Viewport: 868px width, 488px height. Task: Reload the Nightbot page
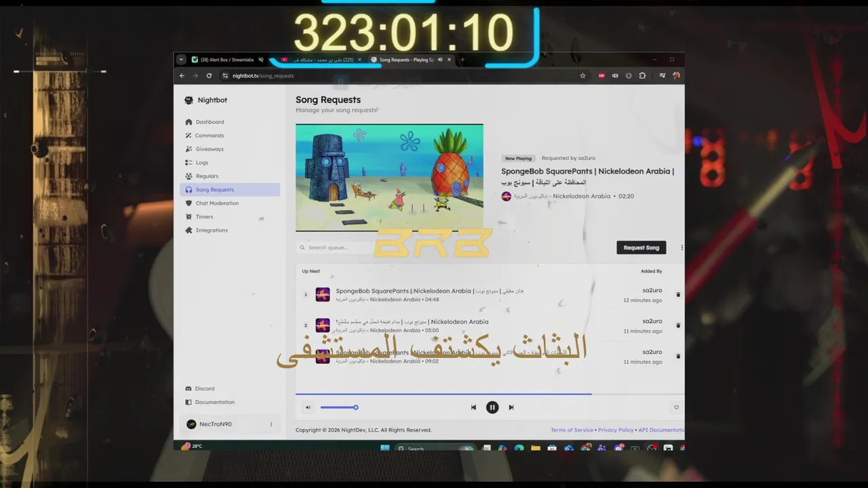click(x=209, y=76)
